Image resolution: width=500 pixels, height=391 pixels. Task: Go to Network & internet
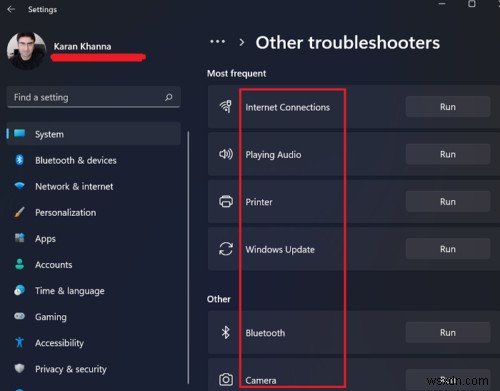(74, 186)
